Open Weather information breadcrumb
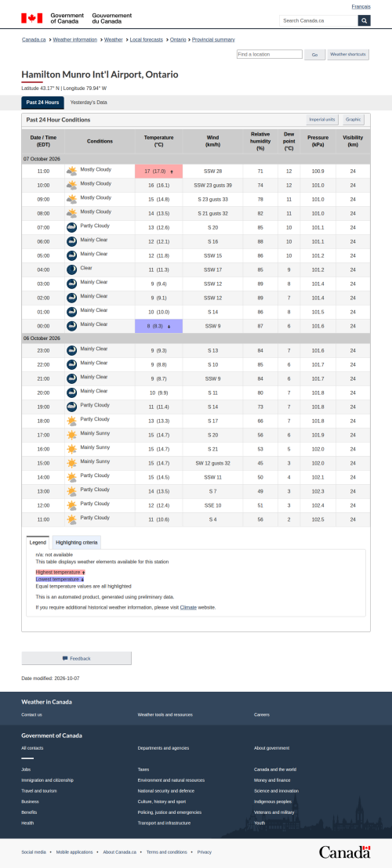Viewport: 392px width, 868px height. [x=74, y=40]
